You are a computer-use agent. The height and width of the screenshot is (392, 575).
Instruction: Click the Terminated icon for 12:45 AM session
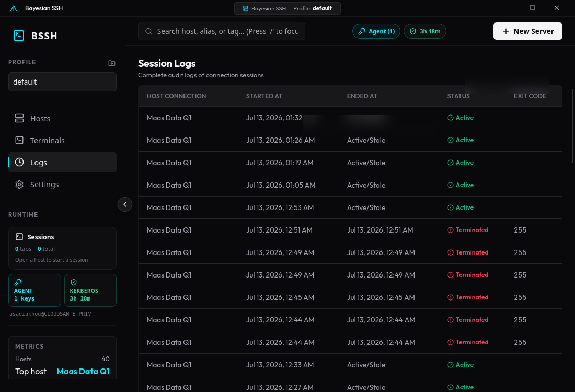[x=450, y=297]
